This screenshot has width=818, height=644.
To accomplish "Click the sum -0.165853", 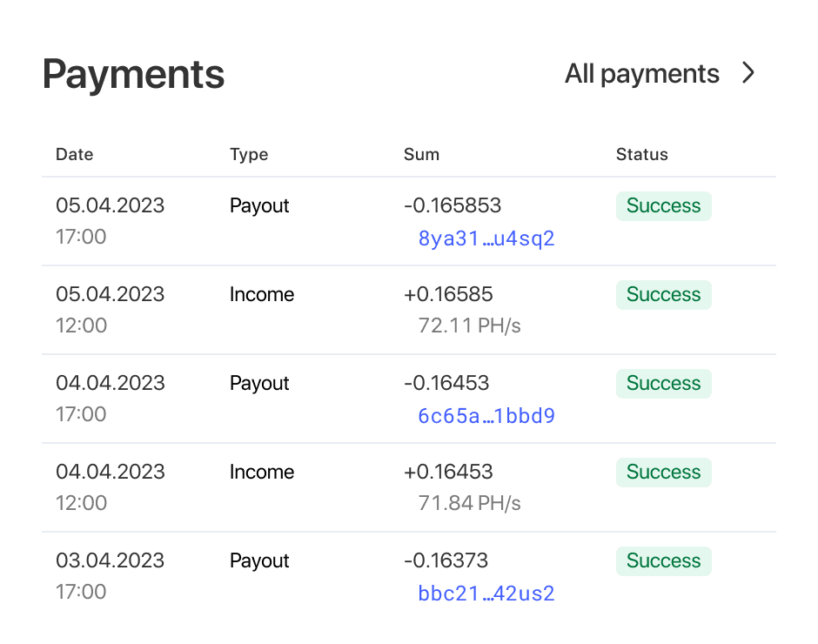I will 453,205.
